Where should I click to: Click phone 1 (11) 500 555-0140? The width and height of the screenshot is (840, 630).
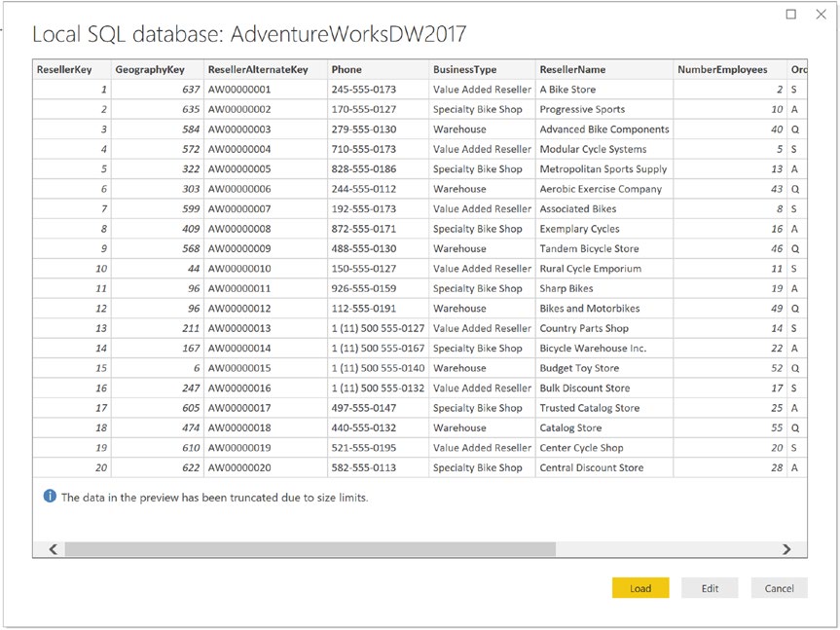coord(378,368)
